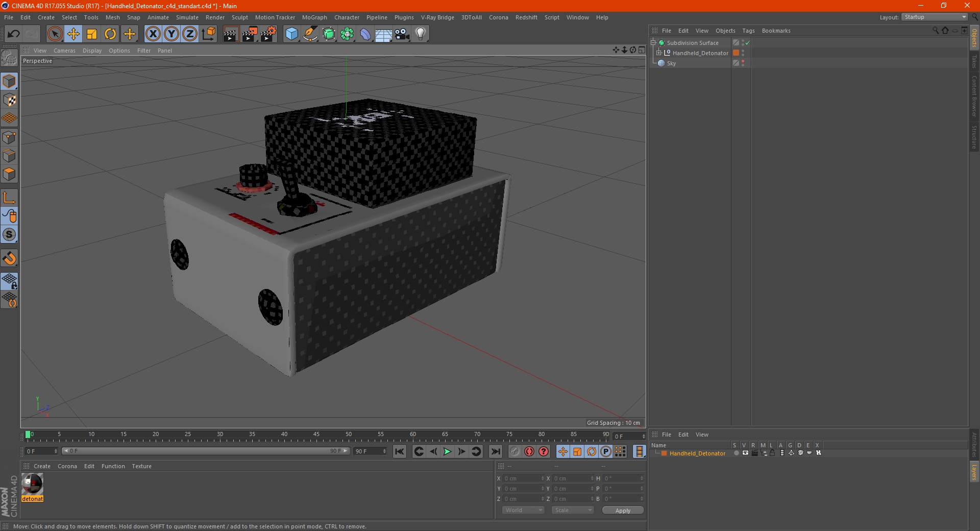Screen dimensions: 980x531
Task: Toggle Sky object visibility dots
Action: point(743,63)
